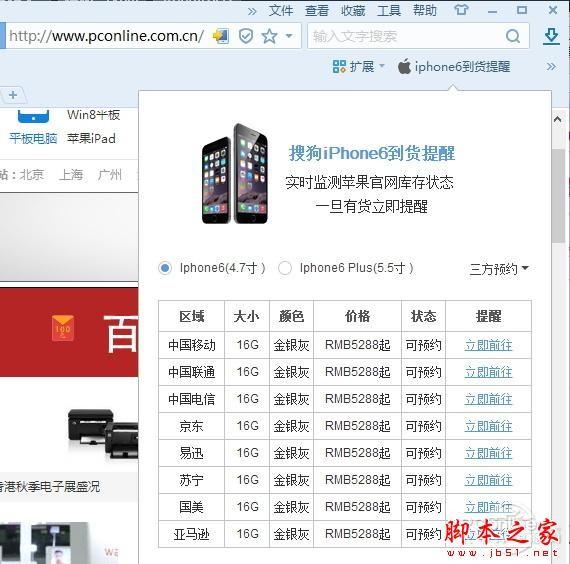Open the 查看 menu
This screenshot has width=570, height=564.
[317, 10]
